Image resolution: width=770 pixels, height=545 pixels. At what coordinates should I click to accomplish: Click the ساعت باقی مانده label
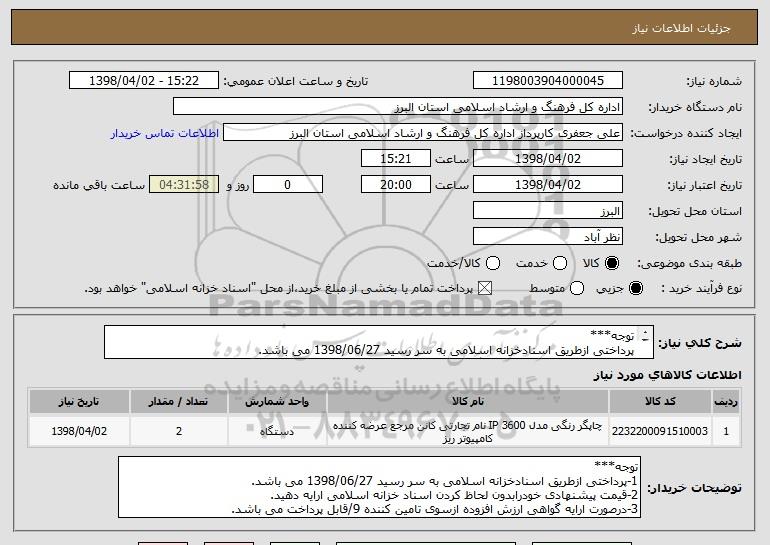tap(99, 185)
